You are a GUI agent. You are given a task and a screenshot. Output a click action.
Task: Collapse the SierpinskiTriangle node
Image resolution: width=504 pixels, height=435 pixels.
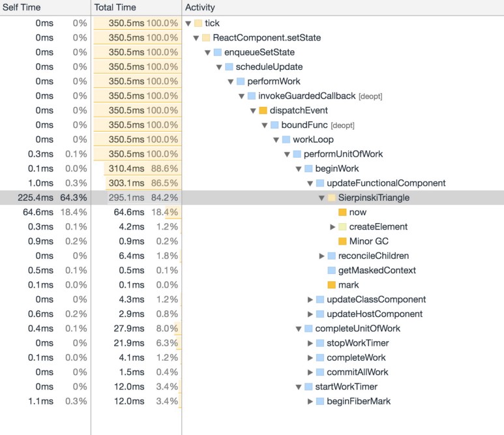(321, 198)
